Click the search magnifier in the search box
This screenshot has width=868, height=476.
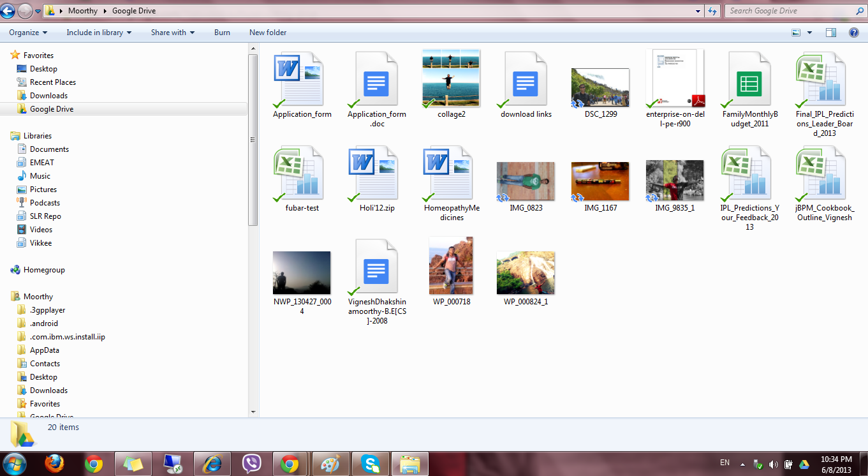coord(860,10)
